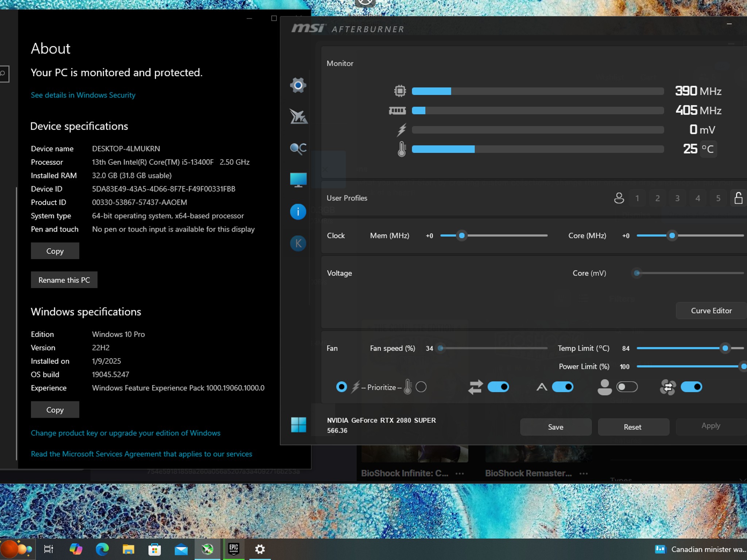Open the Curve Editor
Image resolution: width=747 pixels, height=560 pixels.
(711, 311)
